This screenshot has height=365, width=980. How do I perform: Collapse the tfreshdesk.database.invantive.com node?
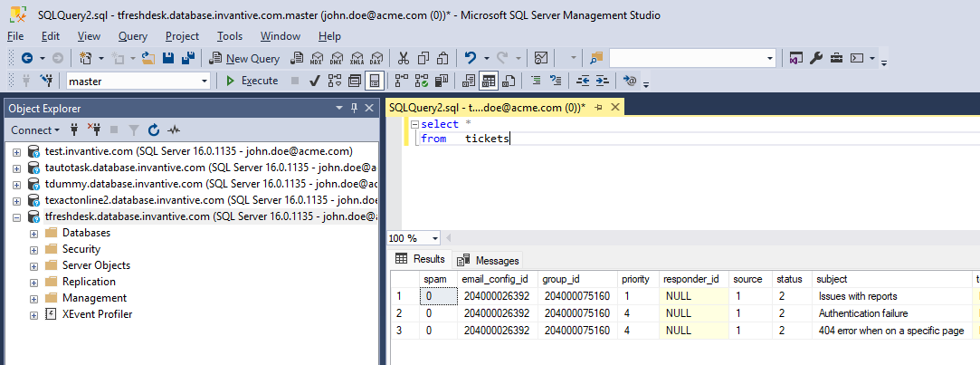point(17,216)
